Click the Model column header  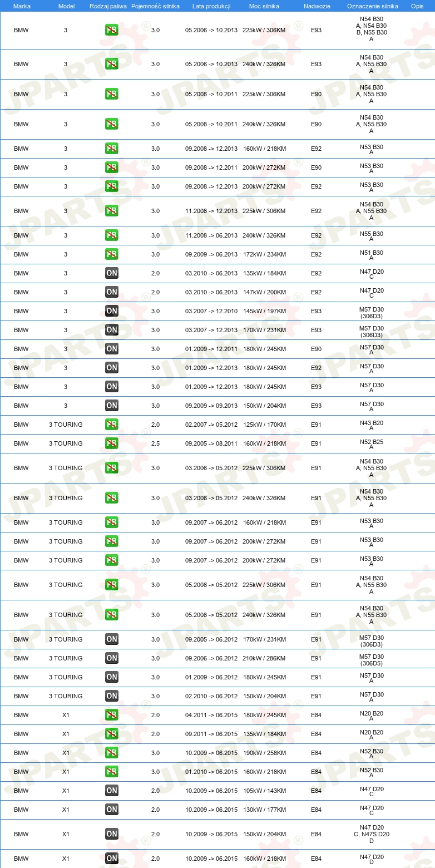[66, 6]
